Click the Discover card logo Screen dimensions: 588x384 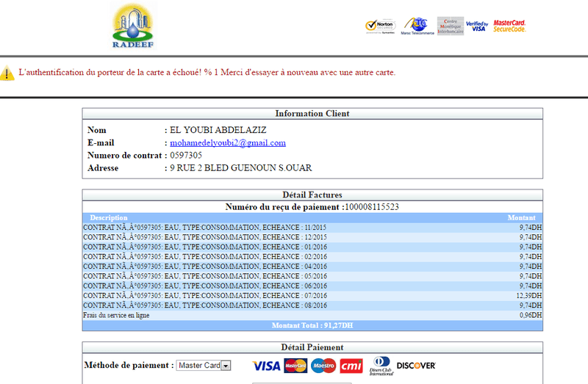(416, 366)
